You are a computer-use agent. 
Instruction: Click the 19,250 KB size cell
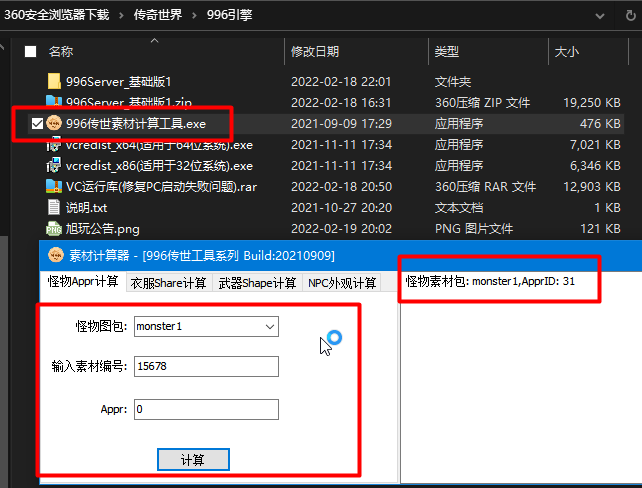pyautogui.click(x=592, y=102)
